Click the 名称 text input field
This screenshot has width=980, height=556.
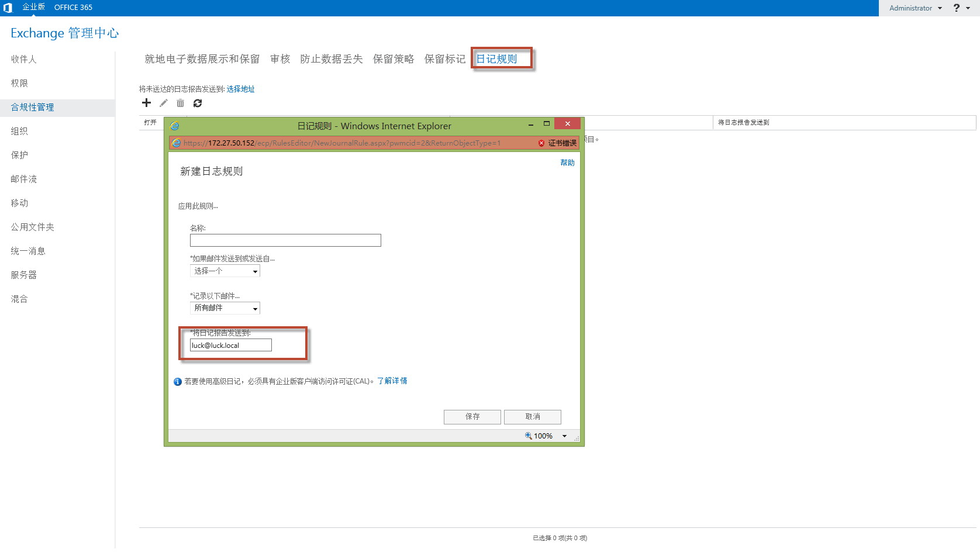[285, 240]
